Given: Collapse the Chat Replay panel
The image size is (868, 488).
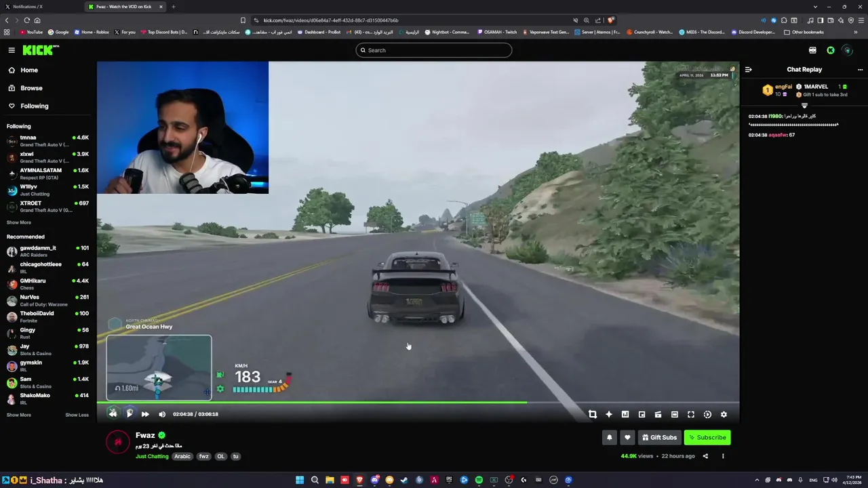Looking at the screenshot, I should click(748, 69).
